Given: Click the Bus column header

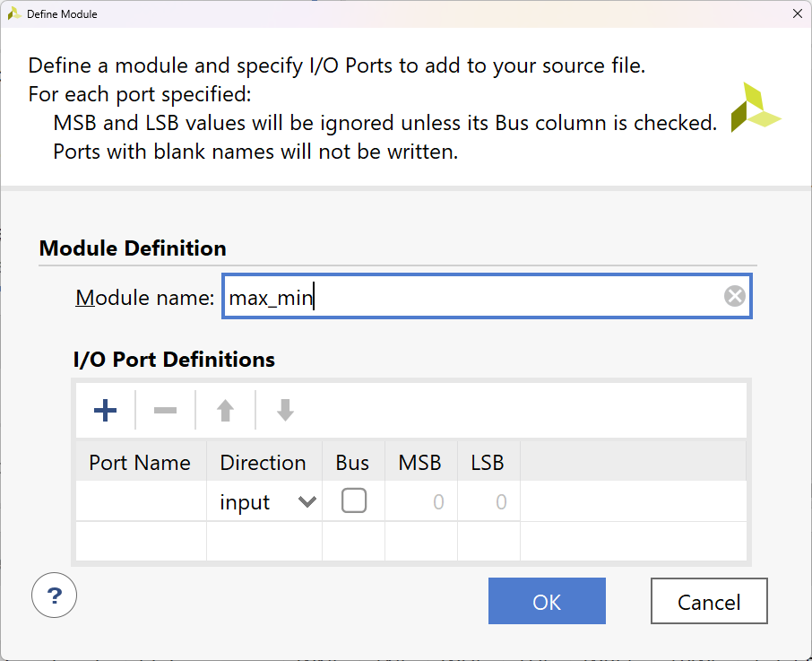Looking at the screenshot, I should [x=352, y=463].
